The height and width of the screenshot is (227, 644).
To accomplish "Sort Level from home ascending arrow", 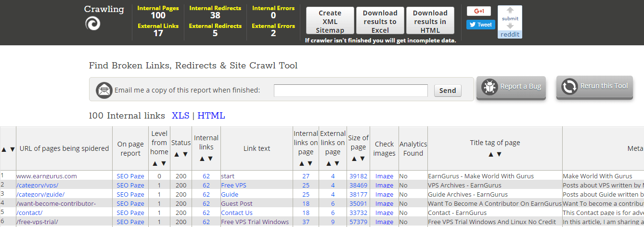I will (x=155, y=163).
